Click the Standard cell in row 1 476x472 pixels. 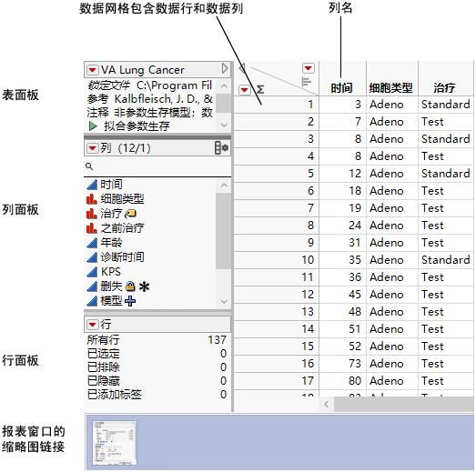point(446,105)
